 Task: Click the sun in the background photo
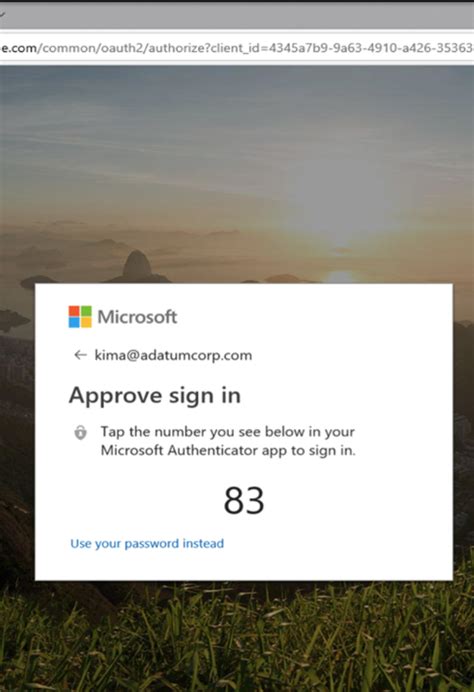(x=341, y=277)
